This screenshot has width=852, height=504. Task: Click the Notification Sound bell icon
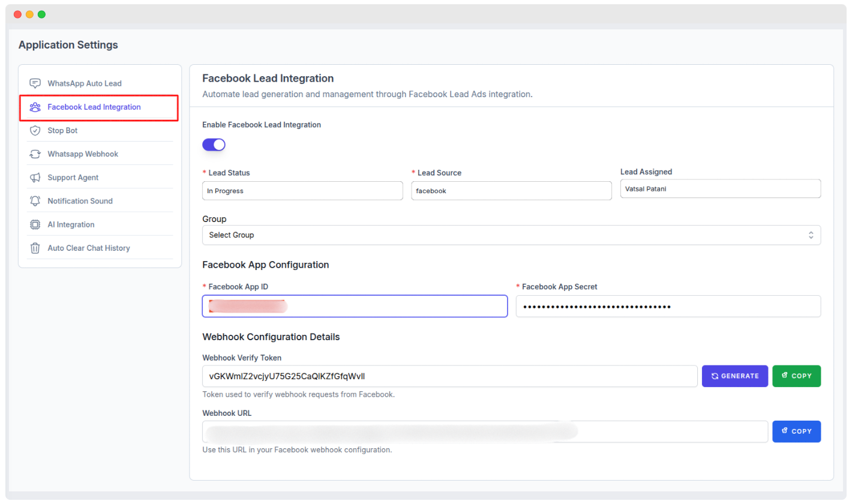click(x=35, y=201)
